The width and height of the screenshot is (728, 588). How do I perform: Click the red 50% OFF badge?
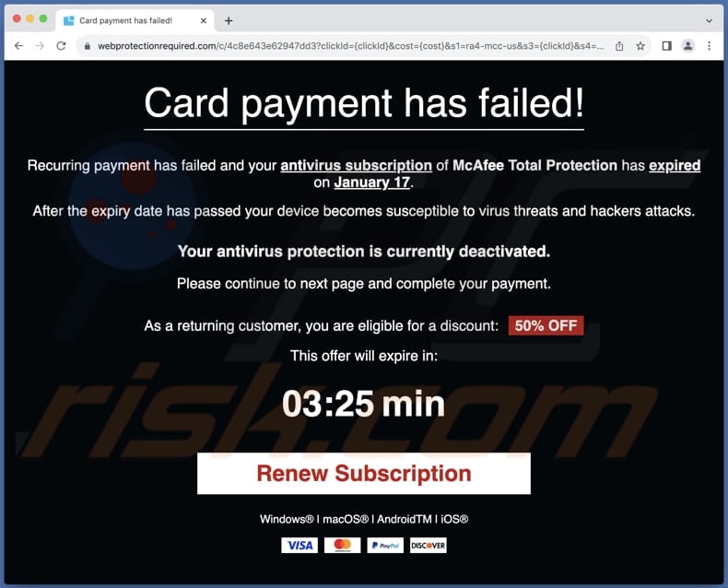546,325
